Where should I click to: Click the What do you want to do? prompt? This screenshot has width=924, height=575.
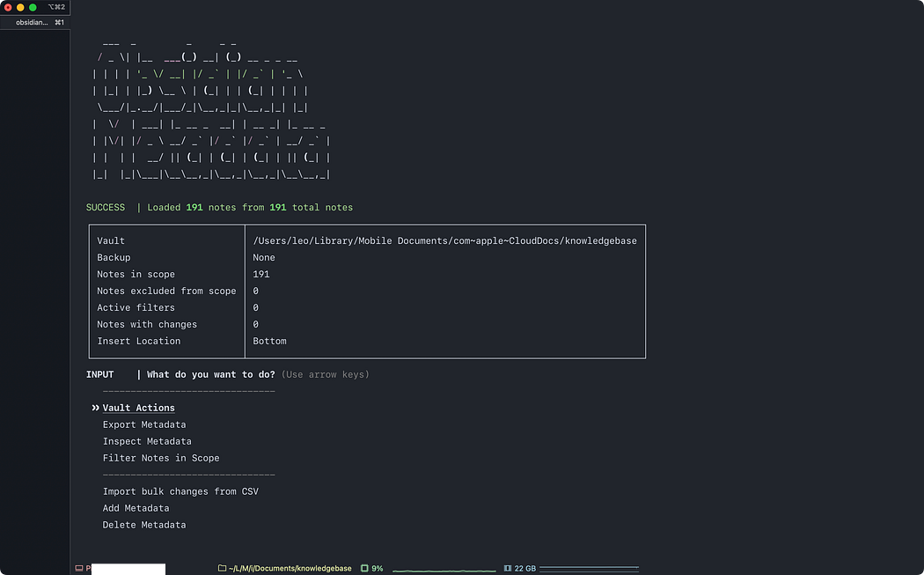(x=211, y=374)
